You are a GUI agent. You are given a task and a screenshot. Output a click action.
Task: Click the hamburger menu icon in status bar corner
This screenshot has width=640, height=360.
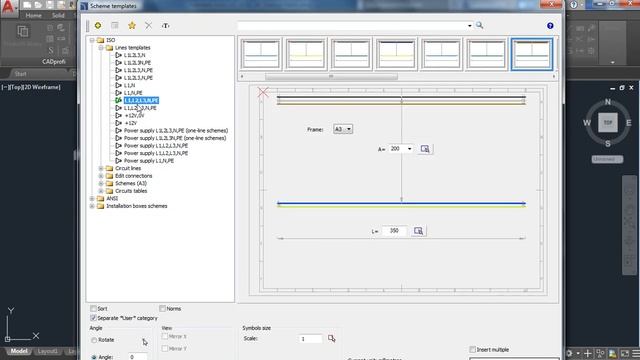[636, 353]
